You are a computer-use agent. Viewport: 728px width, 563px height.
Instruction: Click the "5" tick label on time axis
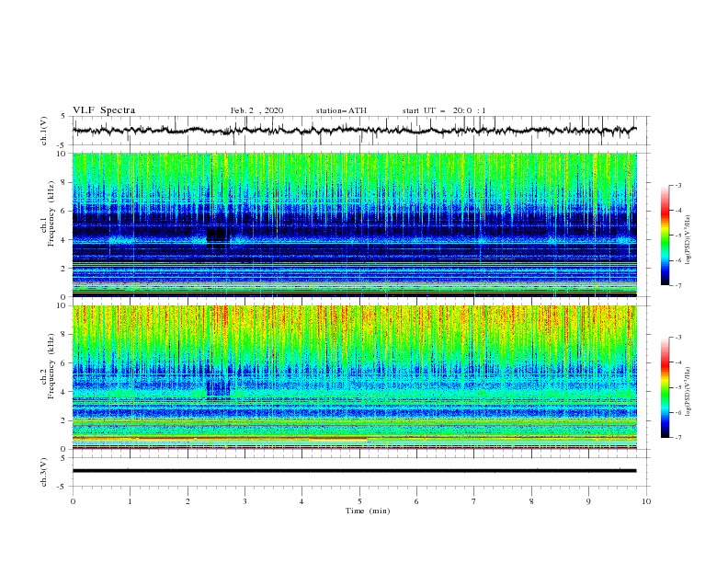tap(359, 501)
